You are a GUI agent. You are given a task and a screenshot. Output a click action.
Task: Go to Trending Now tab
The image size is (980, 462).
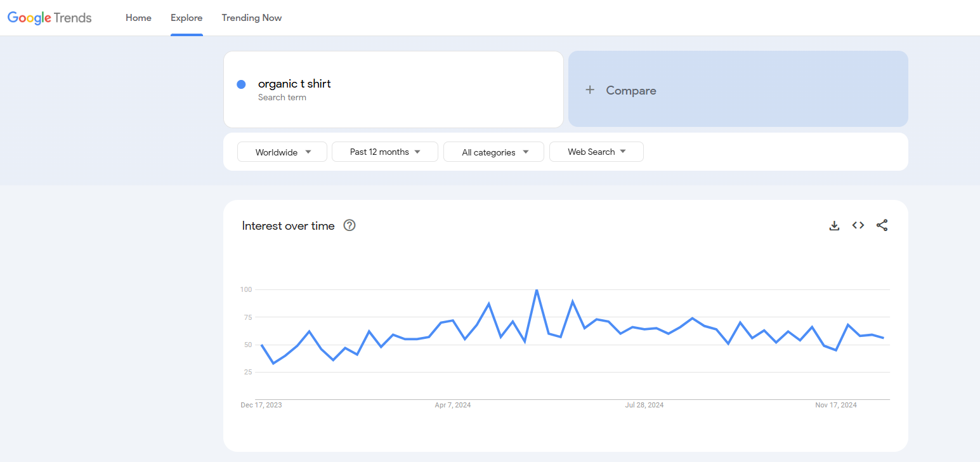point(252,18)
